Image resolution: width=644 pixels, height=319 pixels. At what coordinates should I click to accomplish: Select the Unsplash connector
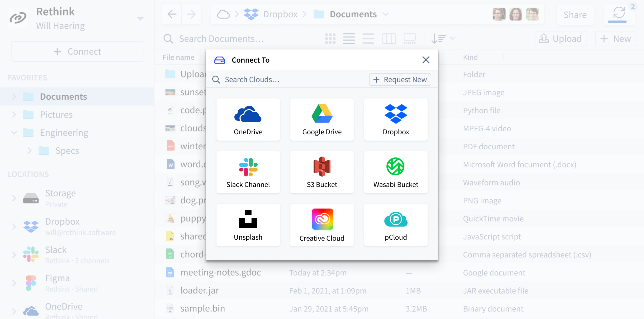[248, 225]
